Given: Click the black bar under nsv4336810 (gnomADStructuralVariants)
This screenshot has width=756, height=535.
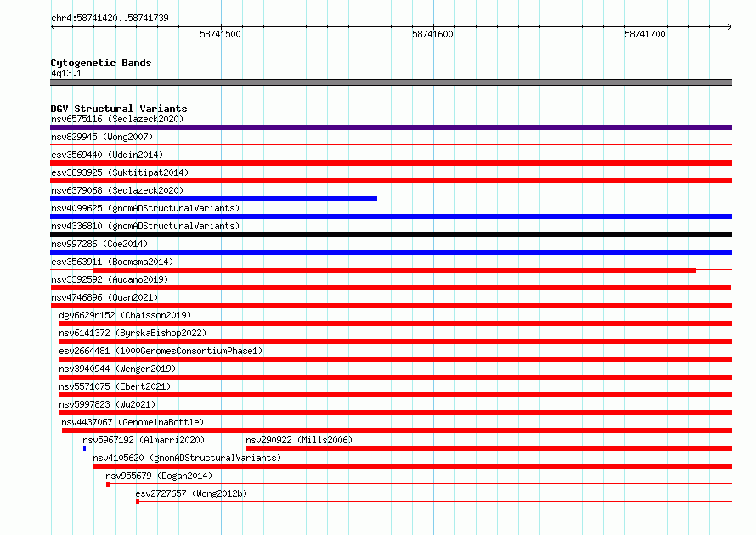Looking at the screenshot, I should click(x=391, y=234).
